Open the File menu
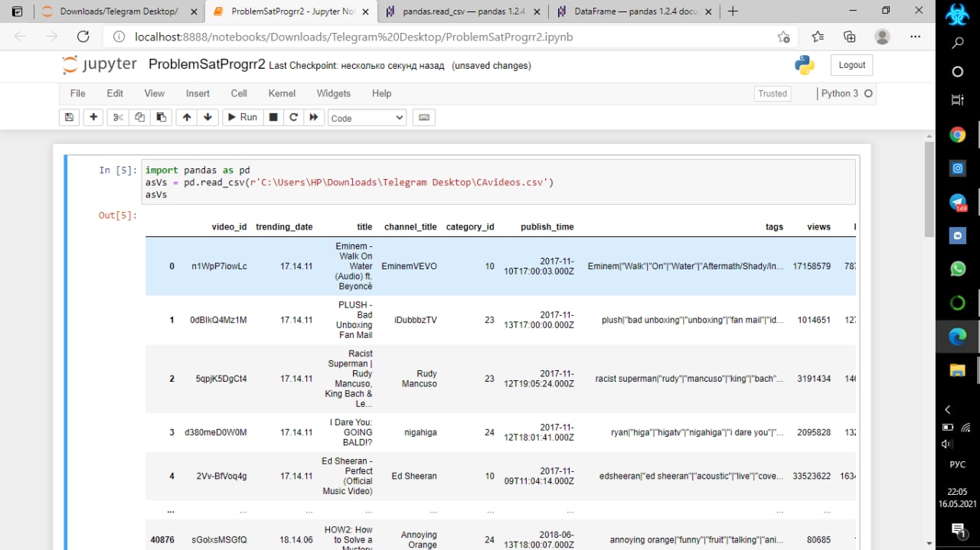 [77, 93]
